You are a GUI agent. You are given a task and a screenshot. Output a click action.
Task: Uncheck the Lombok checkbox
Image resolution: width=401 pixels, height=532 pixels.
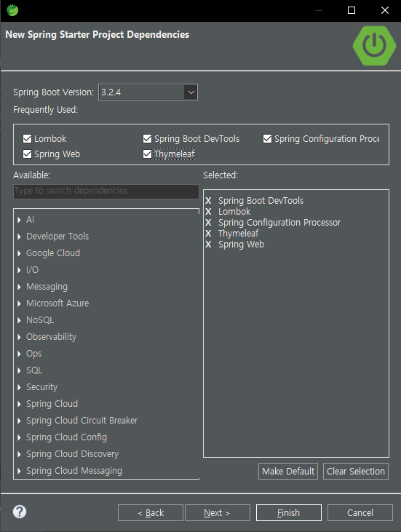pyautogui.click(x=27, y=138)
